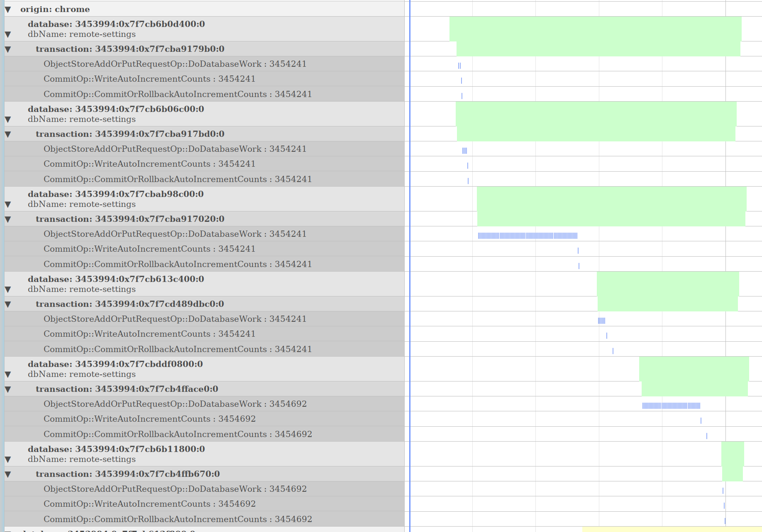Click timeline bar for database 0x7f7cb613c400
Screen dimensions: 762x532
[x=668, y=284]
